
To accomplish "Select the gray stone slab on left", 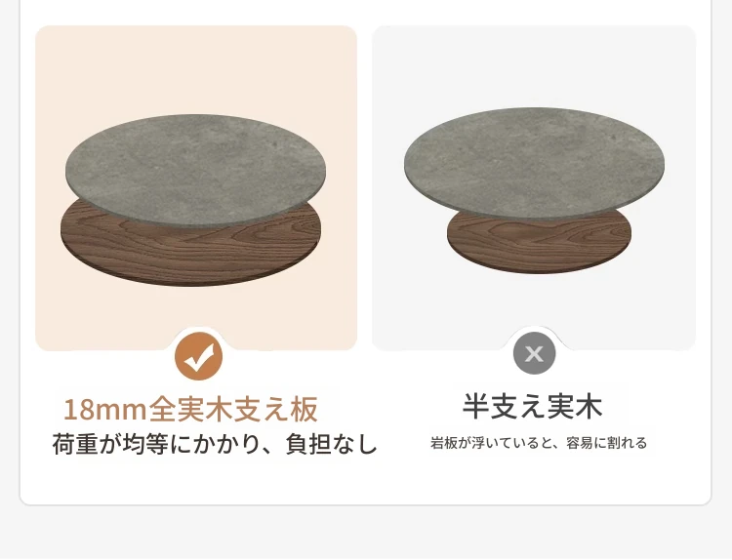I will pos(196,171).
